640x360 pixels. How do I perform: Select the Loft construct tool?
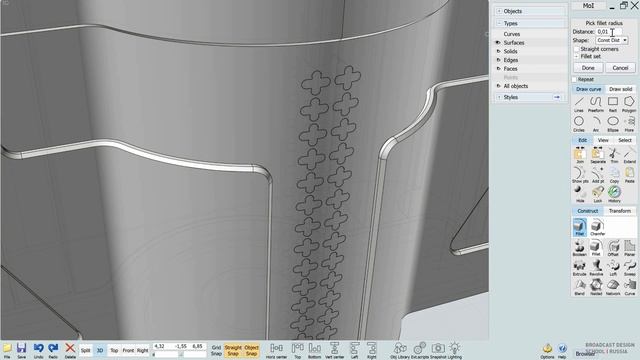[x=613, y=268]
